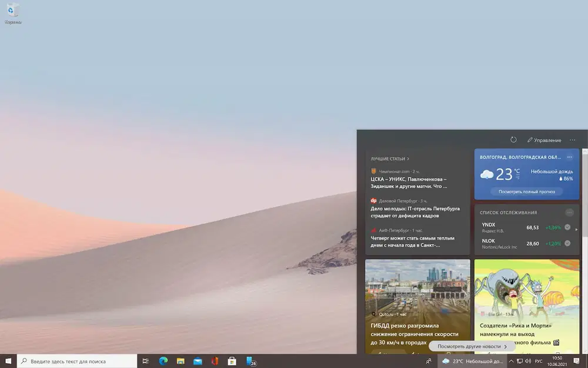Viewport: 588px width, 368px height.
Task: Toggle the NLOK watchlist checkmark
Action: 567,243
